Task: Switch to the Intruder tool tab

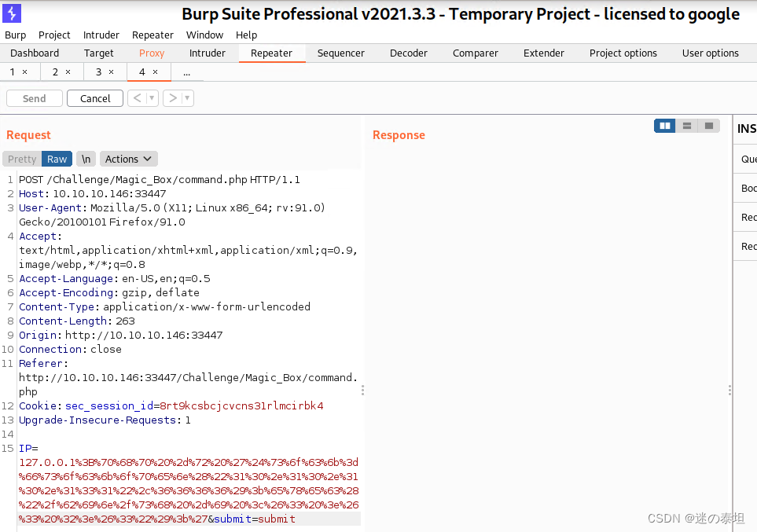Action: [207, 53]
